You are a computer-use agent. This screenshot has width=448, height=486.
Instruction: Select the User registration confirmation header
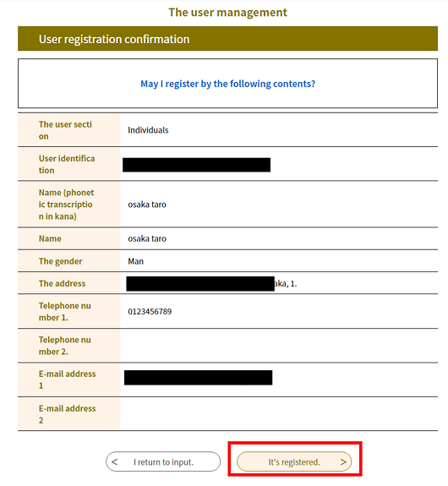pyautogui.click(x=228, y=39)
